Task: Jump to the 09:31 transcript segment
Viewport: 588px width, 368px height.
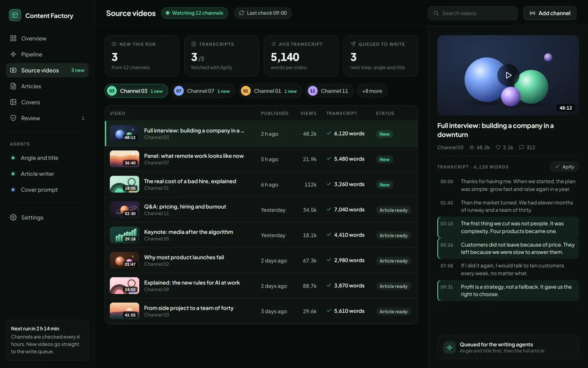Action: pyautogui.click(x=508, y=291)
